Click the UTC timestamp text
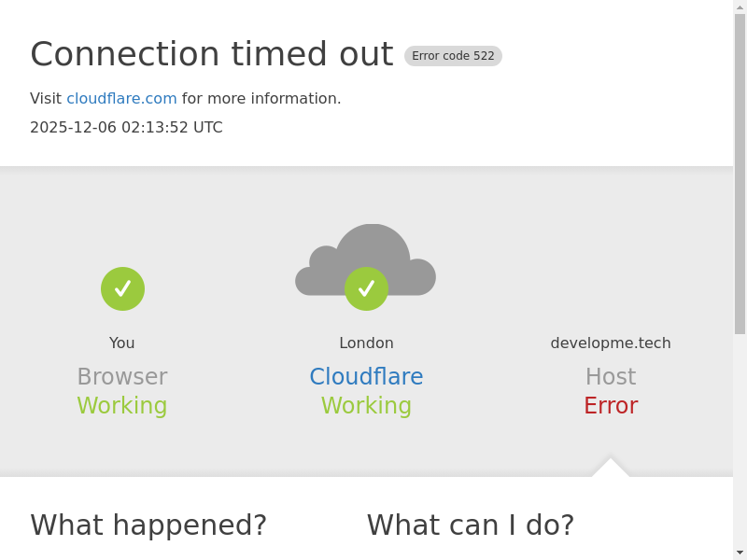 (x=126, y=128)
